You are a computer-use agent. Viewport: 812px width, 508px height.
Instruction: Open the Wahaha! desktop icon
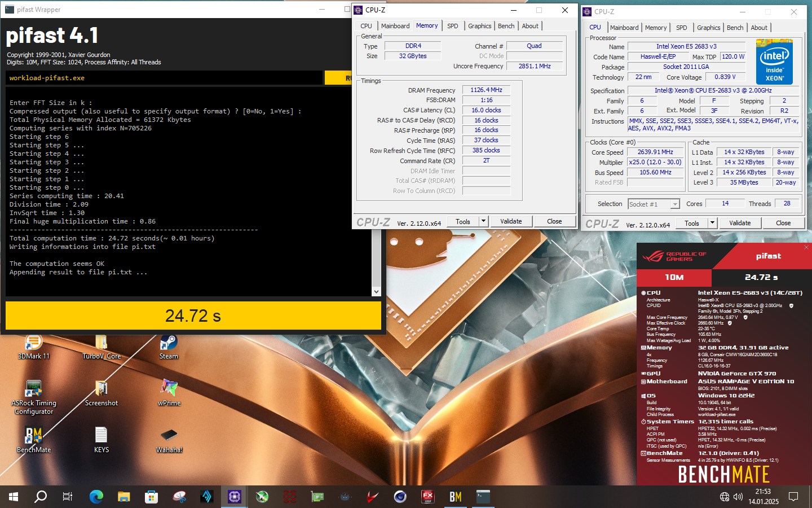click(169, 440)
